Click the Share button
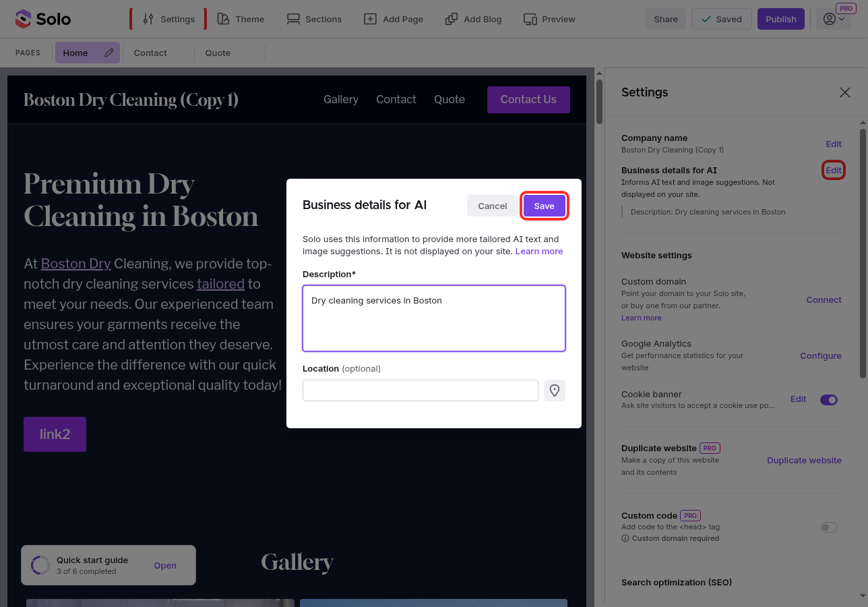The height and width of the screenshot is (607, 868). tap(666, 19)
